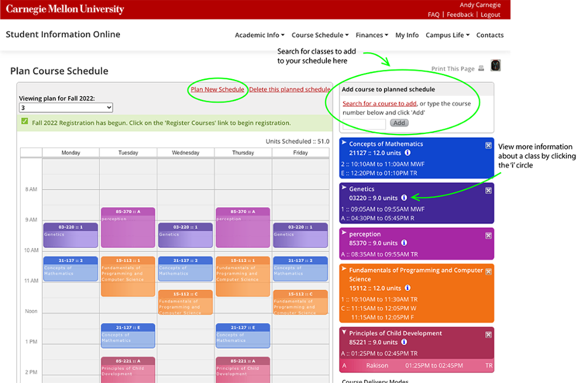Open info circle for perception course

[x=404, y=243]
